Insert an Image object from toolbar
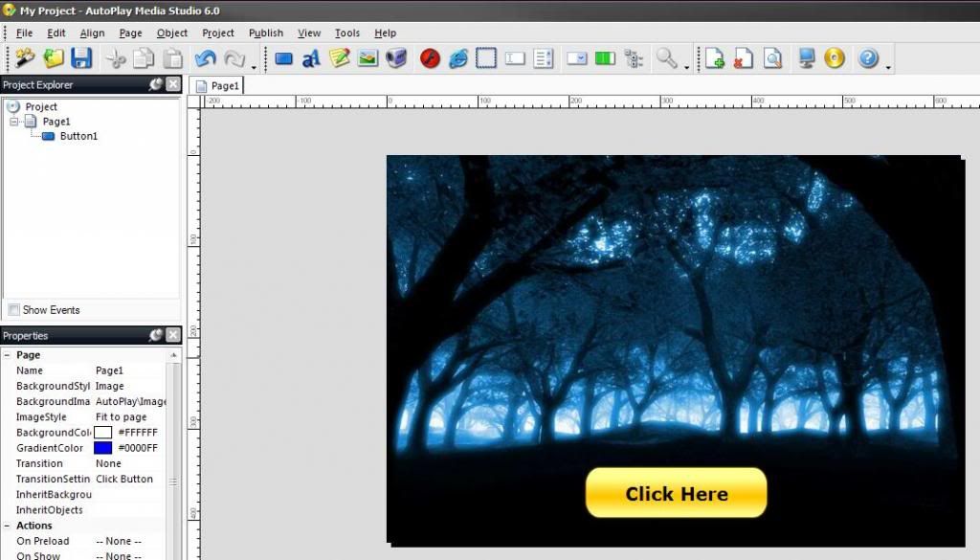Screen dimensions: 980x560 [367, 58]
